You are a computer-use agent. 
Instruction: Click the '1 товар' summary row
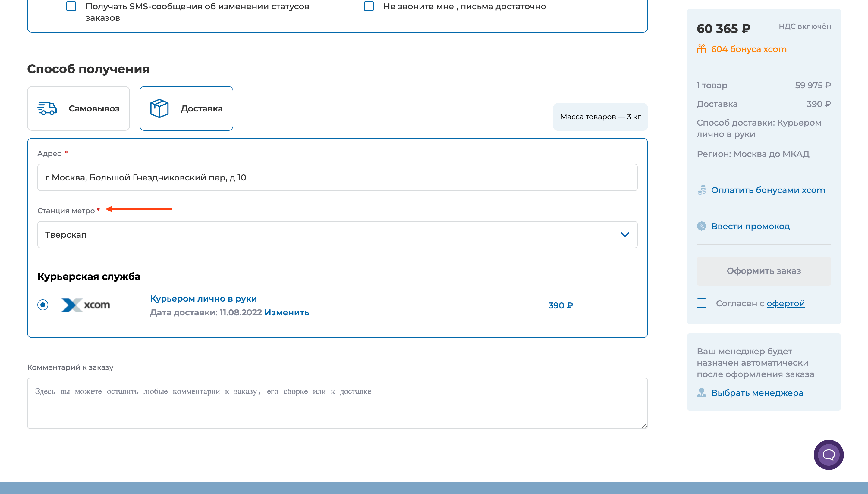pyautogui.click(x=764, y=85)
